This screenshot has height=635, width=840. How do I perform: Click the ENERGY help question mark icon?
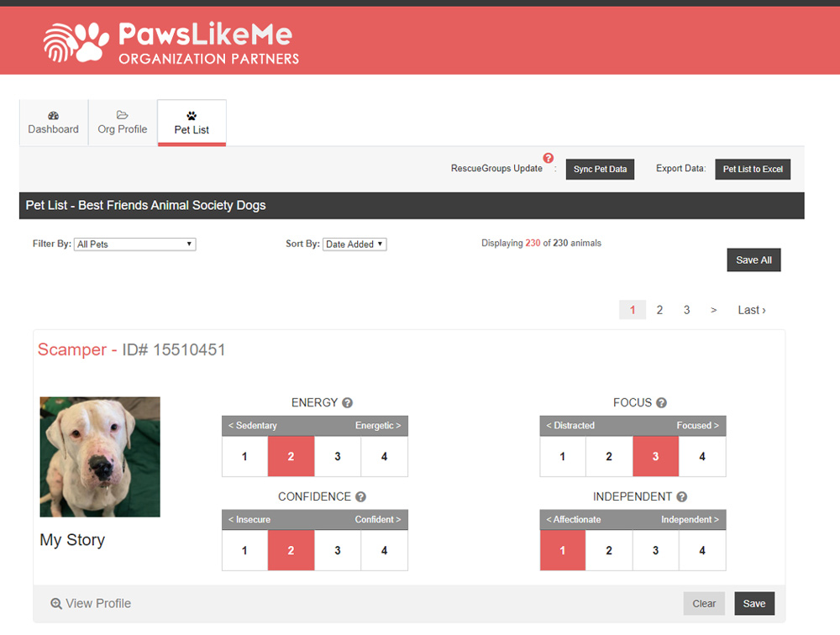click(x=347, y=402)
